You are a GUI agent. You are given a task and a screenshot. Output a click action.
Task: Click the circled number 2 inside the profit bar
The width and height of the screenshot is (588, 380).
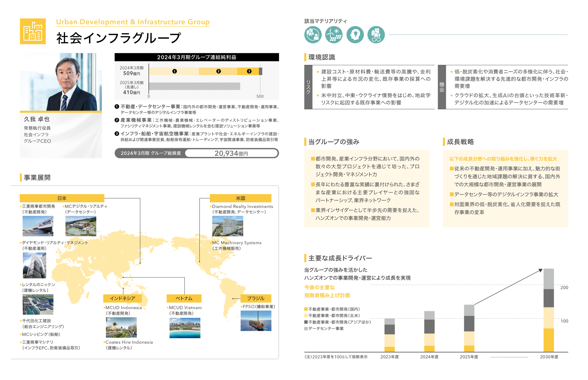pos(218,71)
